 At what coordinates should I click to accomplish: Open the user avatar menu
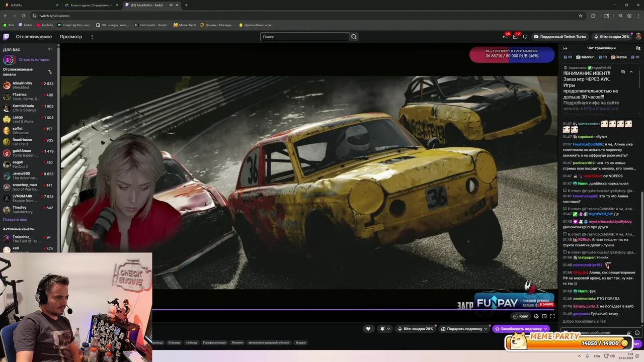[638, 37]
